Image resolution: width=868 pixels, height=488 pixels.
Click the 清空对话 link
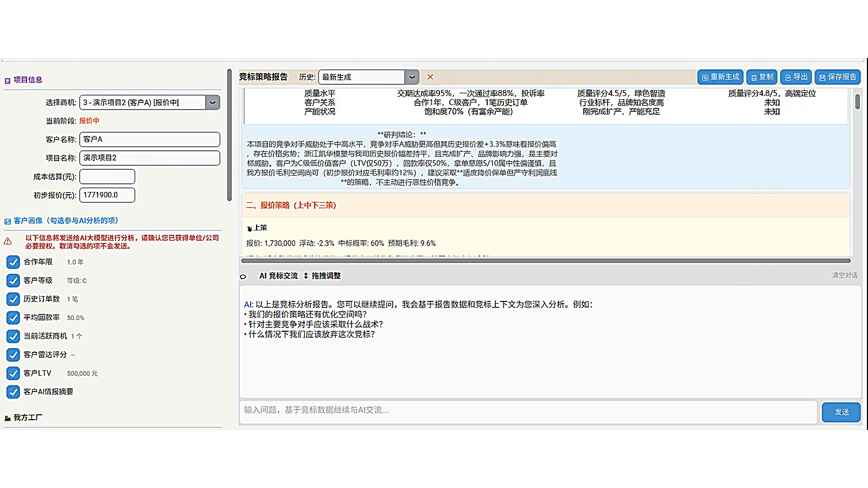click(x=845, y=275)
